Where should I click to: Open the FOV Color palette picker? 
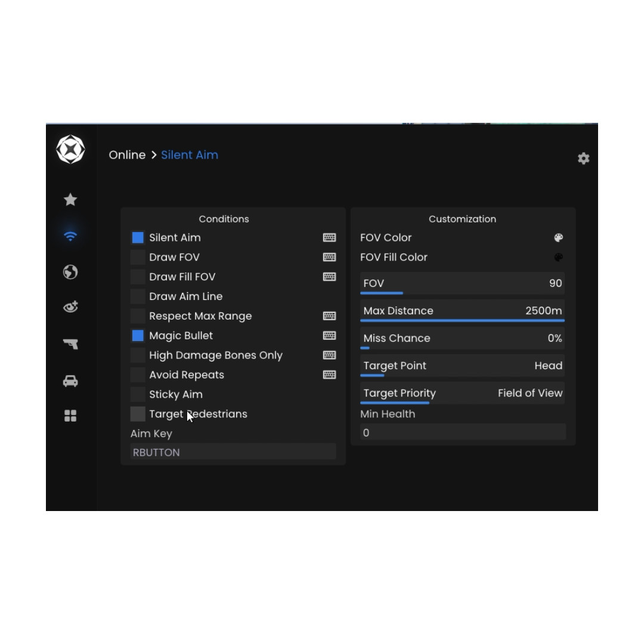(x=558, y=238)
